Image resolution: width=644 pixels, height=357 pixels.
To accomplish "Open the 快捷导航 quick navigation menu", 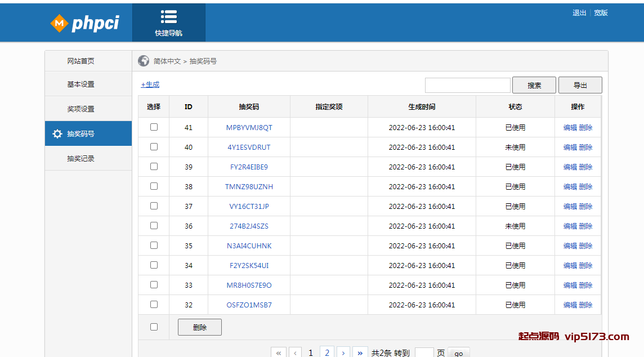I will 168,23.
